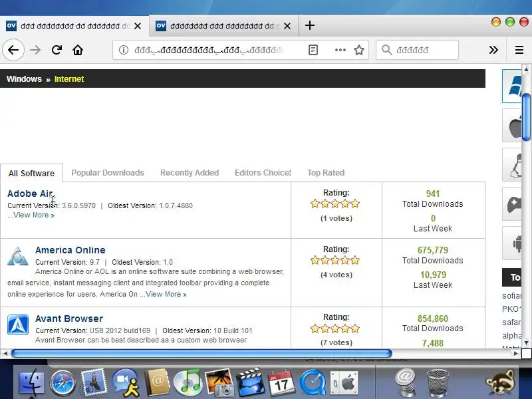
Task: Open the Trash in the dock
Action: click(438, 384)
